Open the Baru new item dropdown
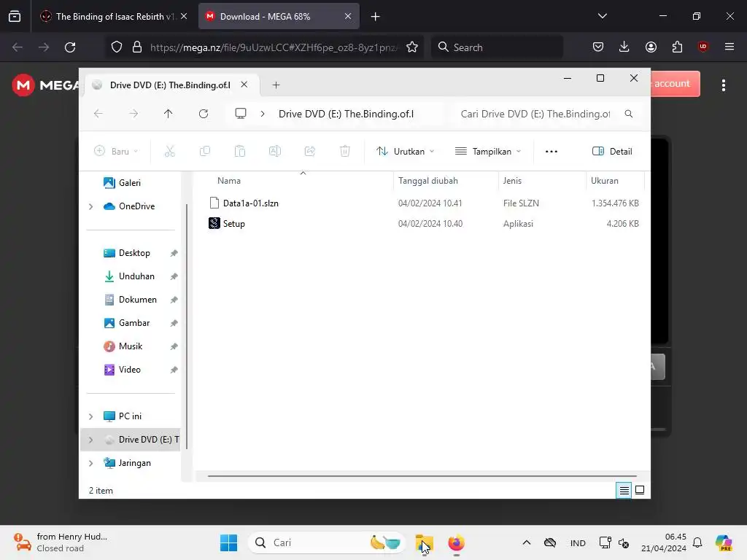The height and width of the screenshot is (560, 747). 116,152
